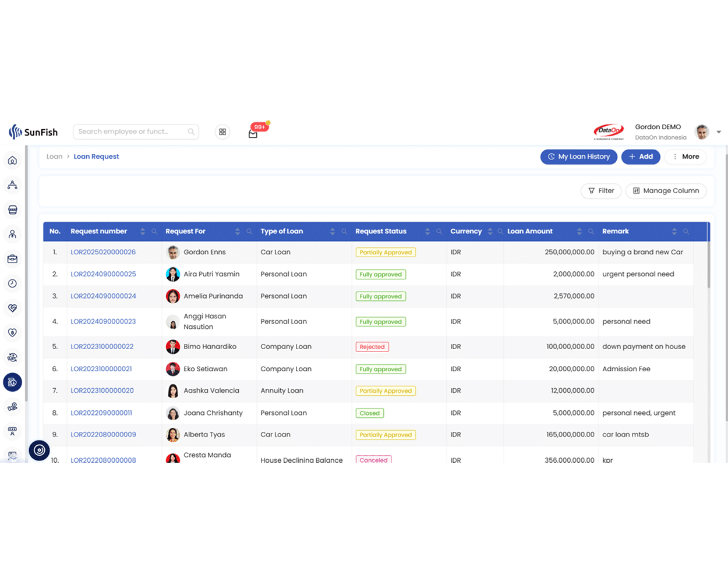Open Manage Column options
This screenshot has width=728, height=582.
click(x=666, y=190)
